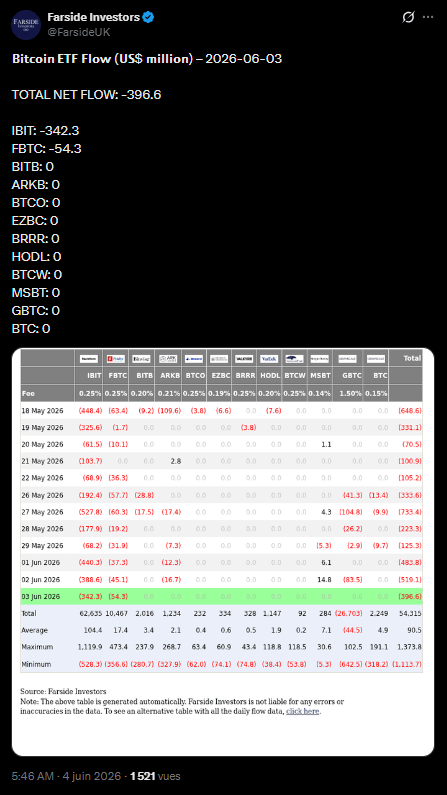Open the three-dot more options menu
This screenshot has height=795, width=447.
coord(428,17)
